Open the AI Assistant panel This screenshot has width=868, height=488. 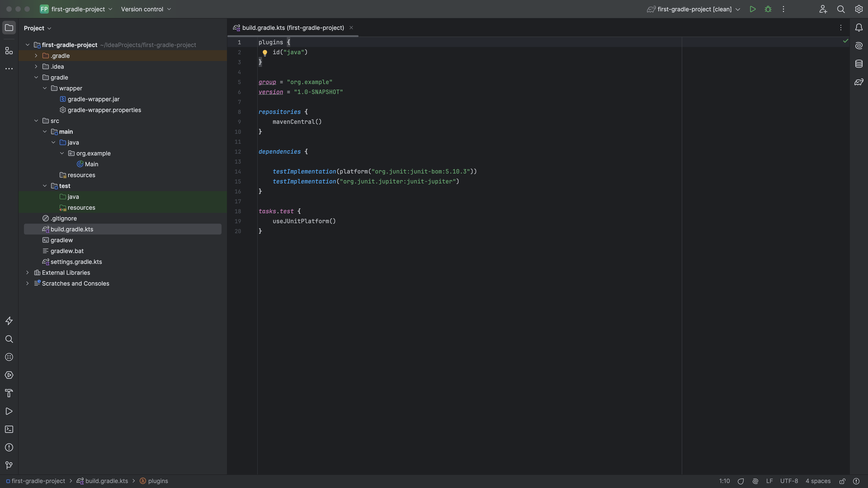(859, 46)
